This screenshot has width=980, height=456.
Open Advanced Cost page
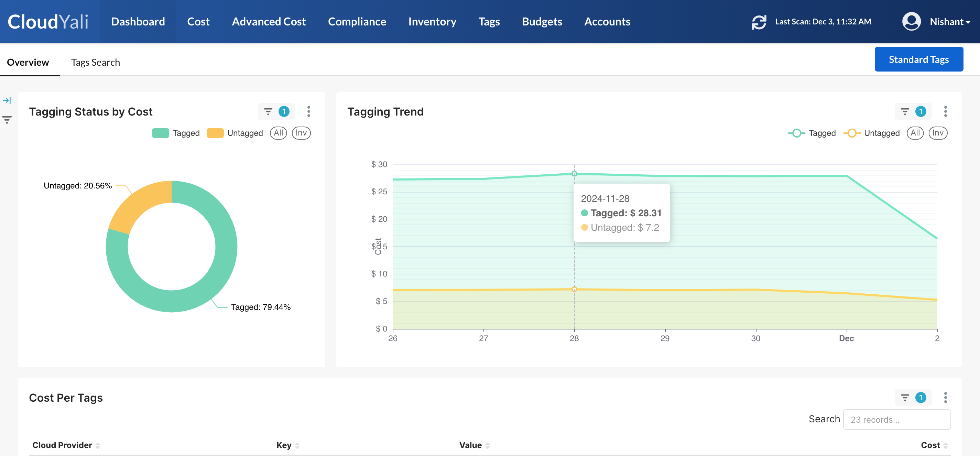pyautogui.click(x=269, y=22)
